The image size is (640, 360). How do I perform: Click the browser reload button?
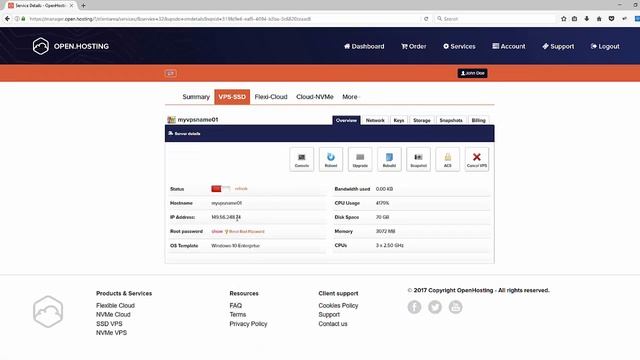pyautogui.click(x=426, y=19)
